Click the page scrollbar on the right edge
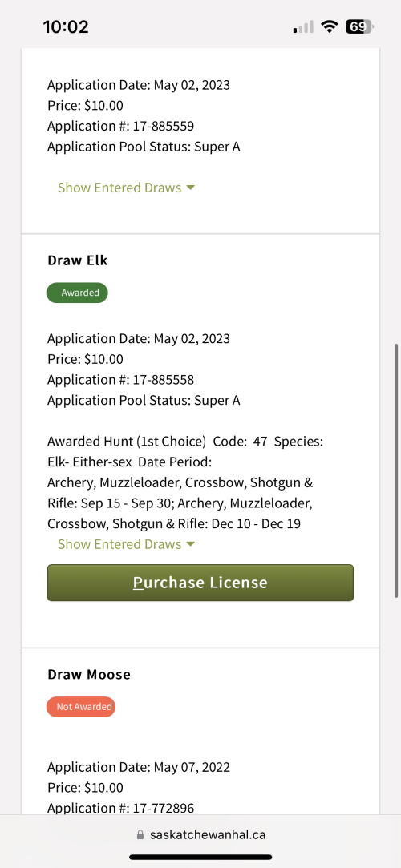This screenshot has width=401, height=868. [x=396, y=470]
